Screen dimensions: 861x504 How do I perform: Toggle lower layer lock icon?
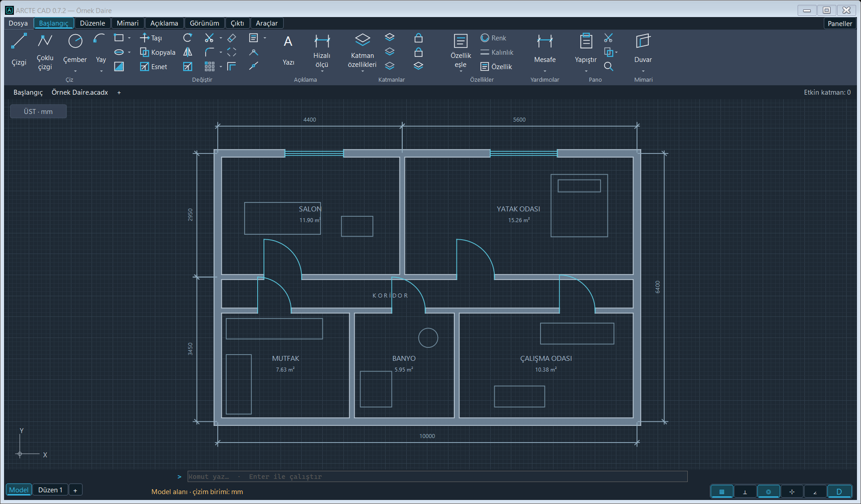point(418,52)
